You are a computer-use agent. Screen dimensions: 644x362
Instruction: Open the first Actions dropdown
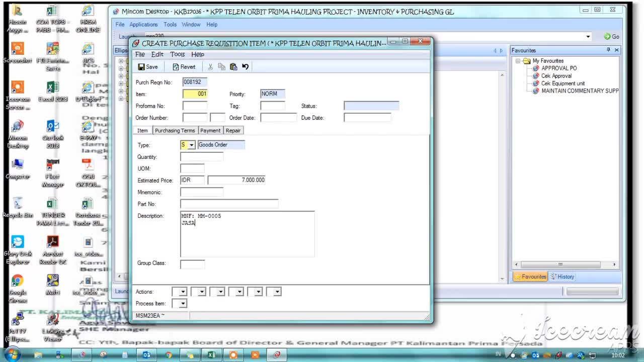point(183,292)
